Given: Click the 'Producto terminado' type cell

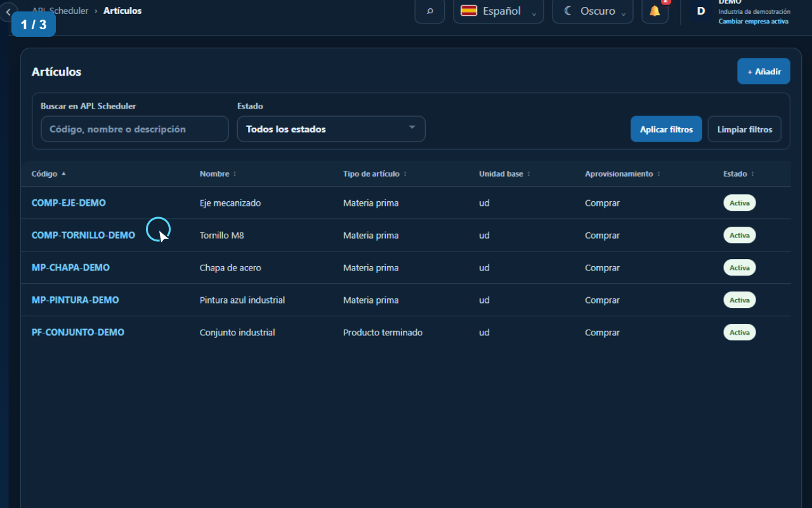Looking at the screenshot, I should pyautogui.click(x=383, y=333).
